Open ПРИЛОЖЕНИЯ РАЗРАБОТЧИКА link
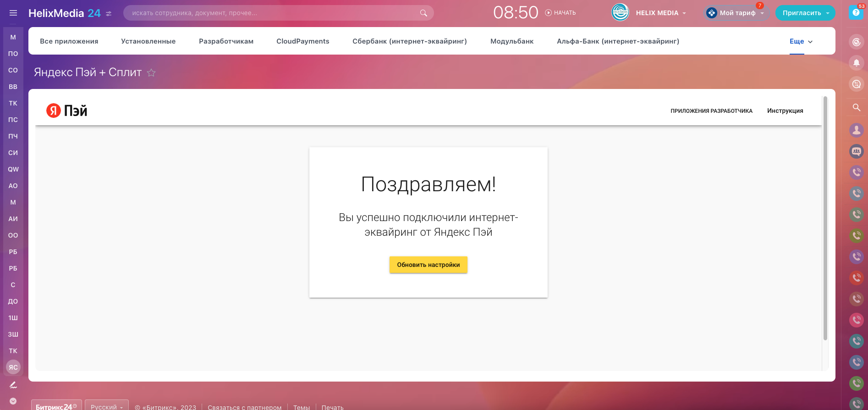 tap(711, 111)
